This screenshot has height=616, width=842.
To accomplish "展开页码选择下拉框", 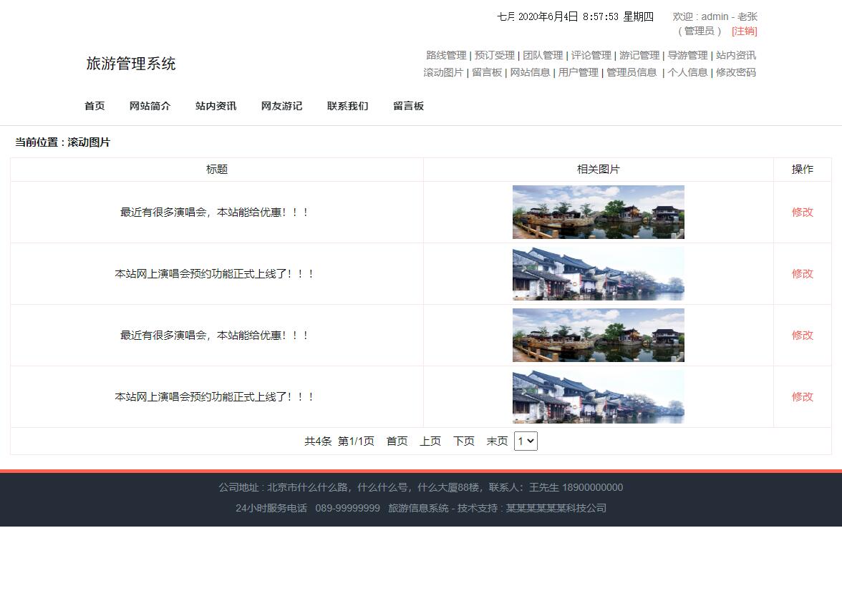I will click(x=526, y=441).
